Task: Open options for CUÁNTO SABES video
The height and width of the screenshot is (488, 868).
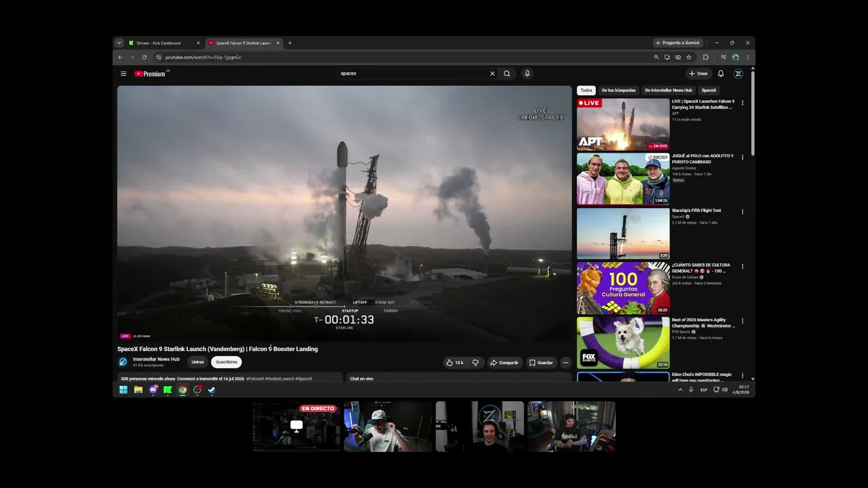Action: click(743, 266)
